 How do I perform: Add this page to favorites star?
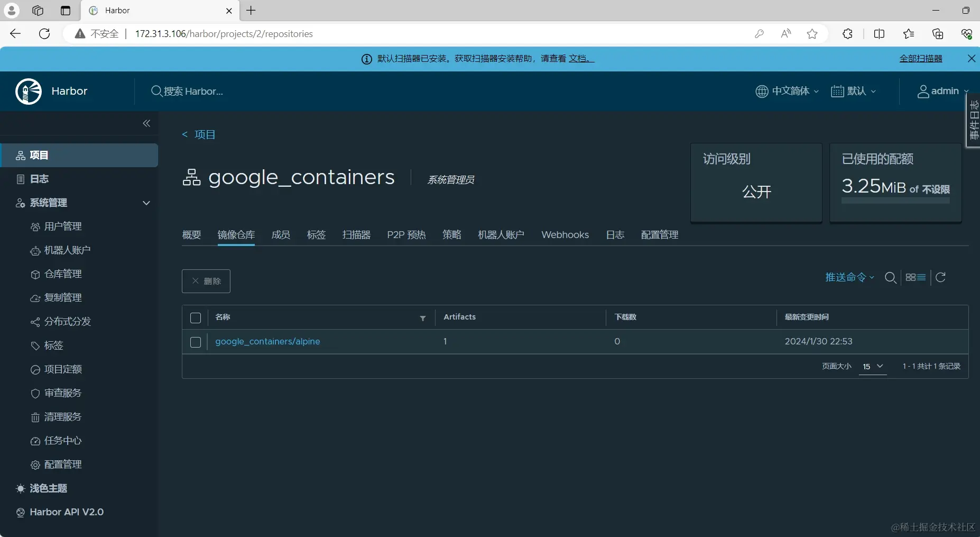click(x=812, y=34)
